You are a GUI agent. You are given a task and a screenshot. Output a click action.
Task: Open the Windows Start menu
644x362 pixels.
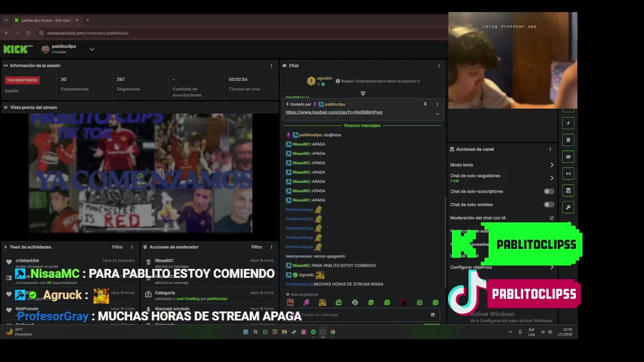pos(246,332)
